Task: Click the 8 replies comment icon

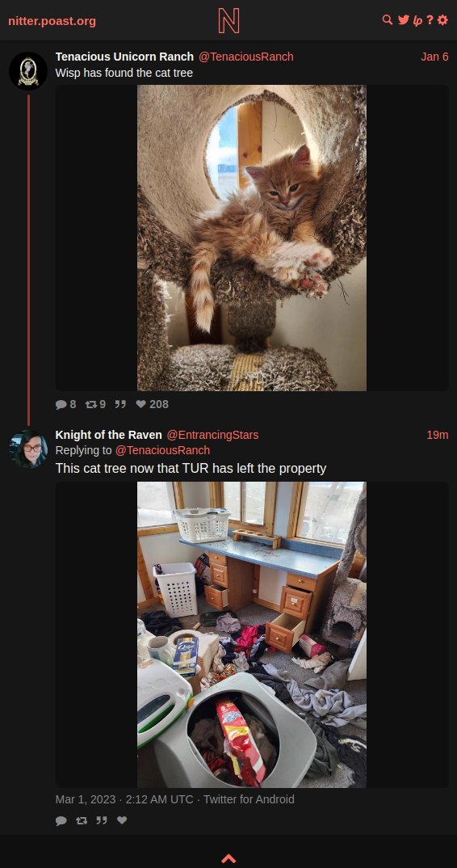Action: [x=61, y=404]
